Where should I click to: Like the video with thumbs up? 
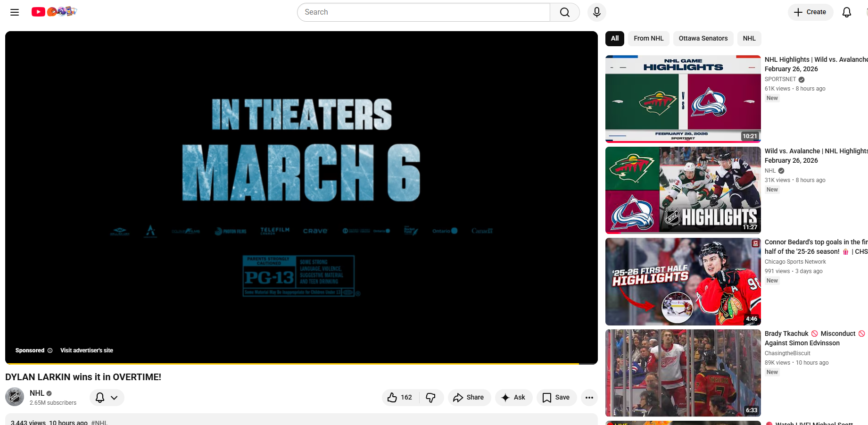tap(400, 398)
